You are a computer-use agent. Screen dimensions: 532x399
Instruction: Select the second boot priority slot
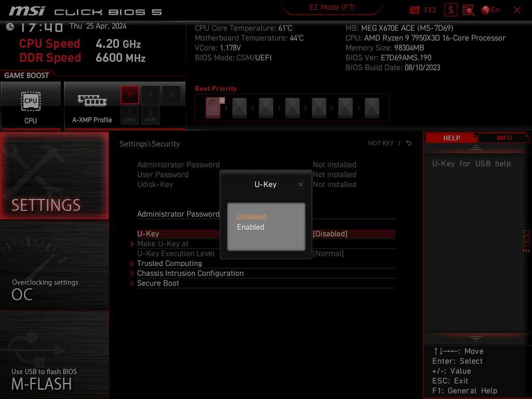click(240, 108)
